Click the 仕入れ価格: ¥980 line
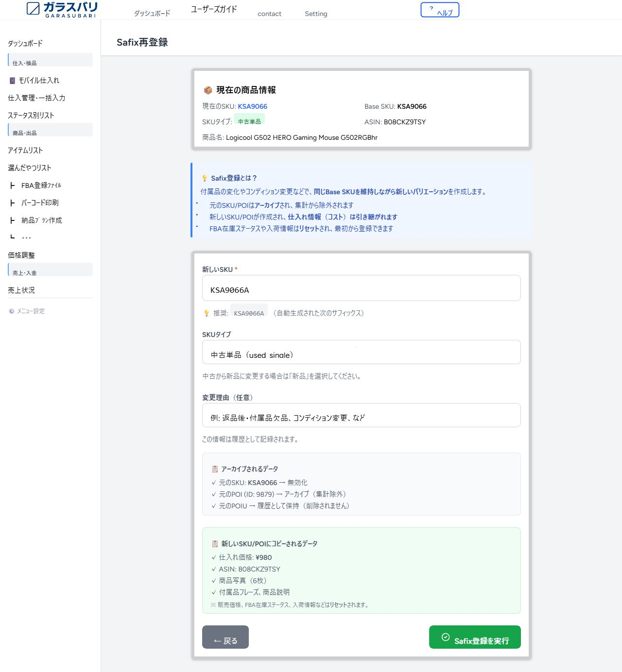Image resolution: width=622 pixels, height=672 pixels. 242,557
